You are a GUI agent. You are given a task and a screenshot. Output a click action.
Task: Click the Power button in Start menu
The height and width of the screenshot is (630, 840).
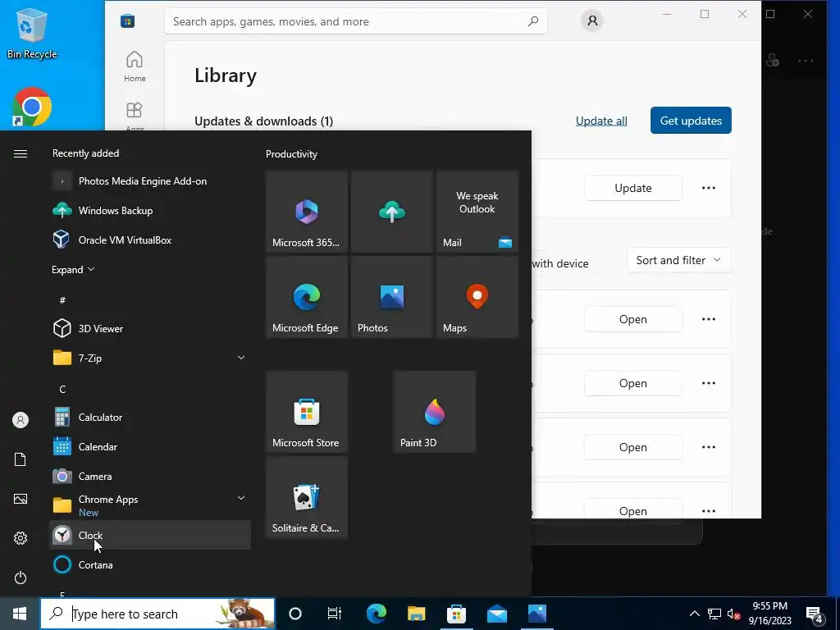coord(21,577)
